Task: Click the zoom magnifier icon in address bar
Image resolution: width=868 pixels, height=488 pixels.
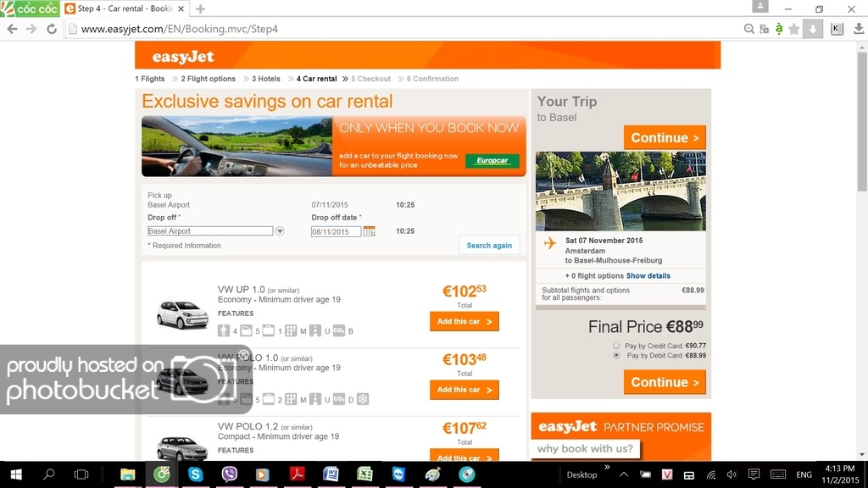Action: [x=748, y=29]
